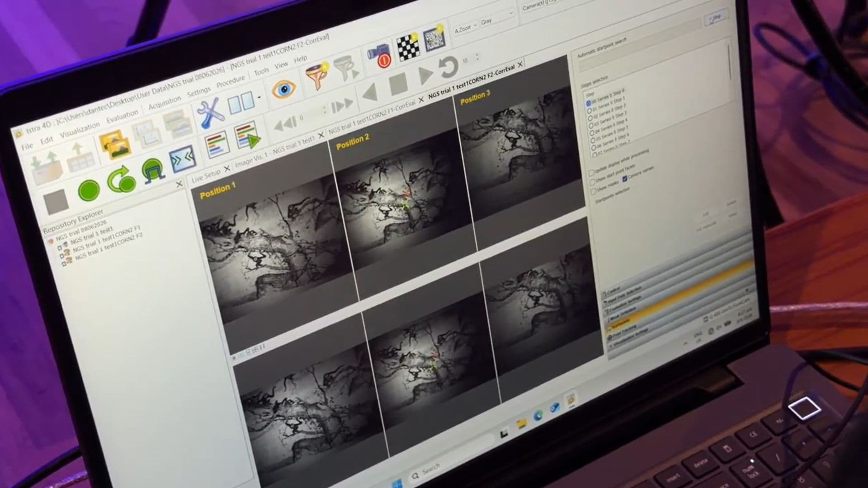
Task: Open the 'Gray' color map dropdown
Action: point(497,19)
